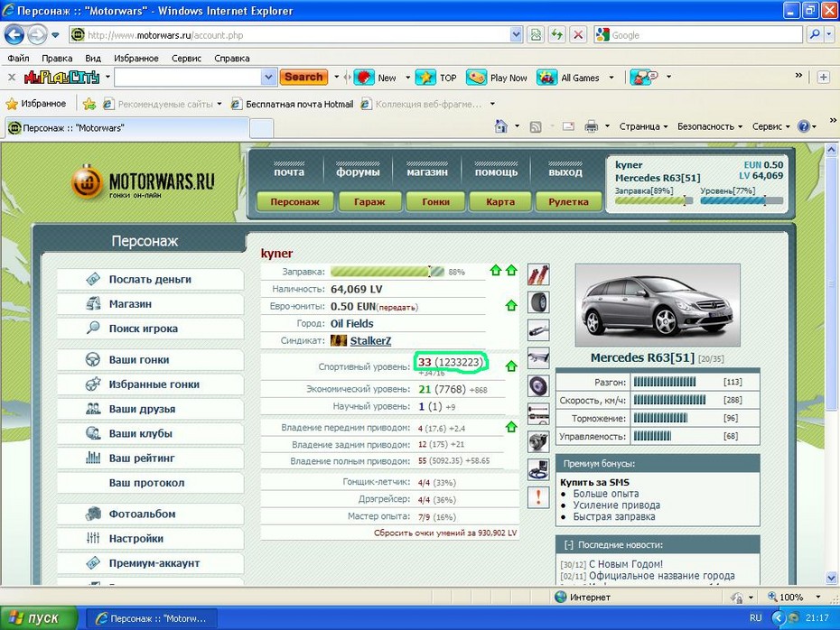Open the Вид menu
This screenshot has height=630, width=840.
[93, 58]
